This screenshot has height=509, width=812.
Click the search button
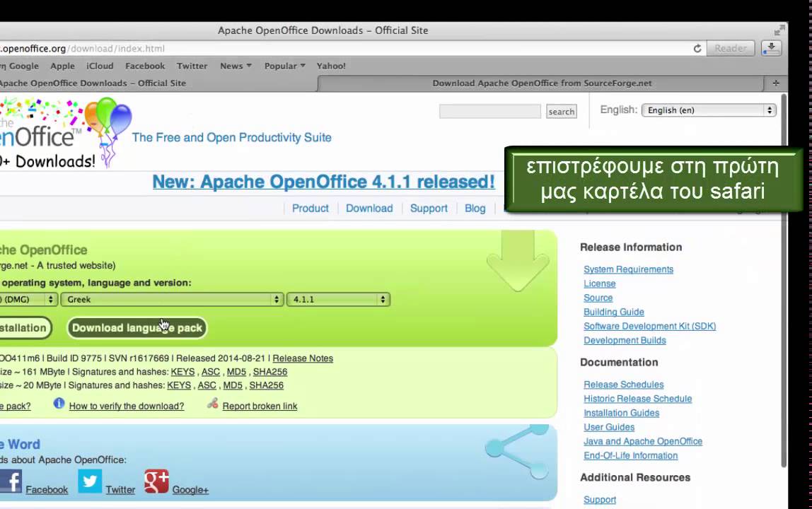pos(562,111)
